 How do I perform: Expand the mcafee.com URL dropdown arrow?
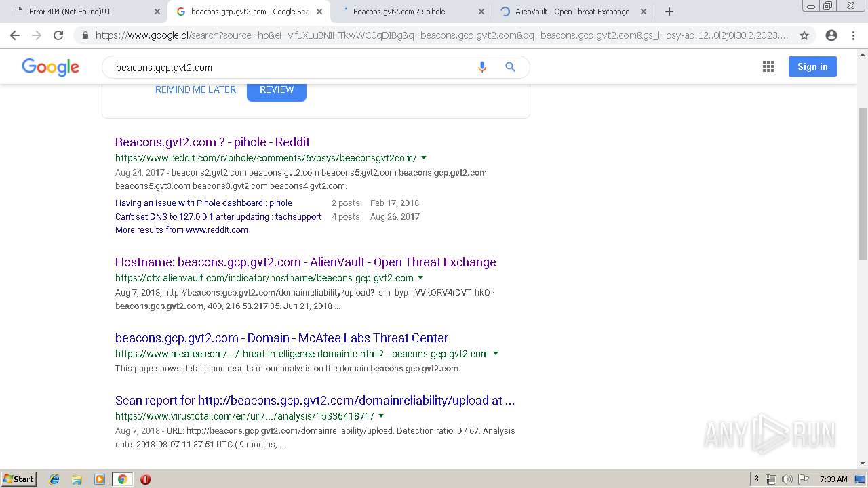496,353
